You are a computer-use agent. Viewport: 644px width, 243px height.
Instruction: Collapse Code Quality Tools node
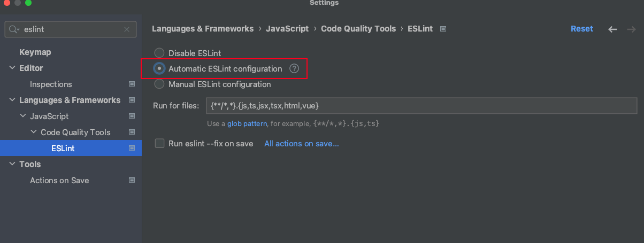pos(34,132)
